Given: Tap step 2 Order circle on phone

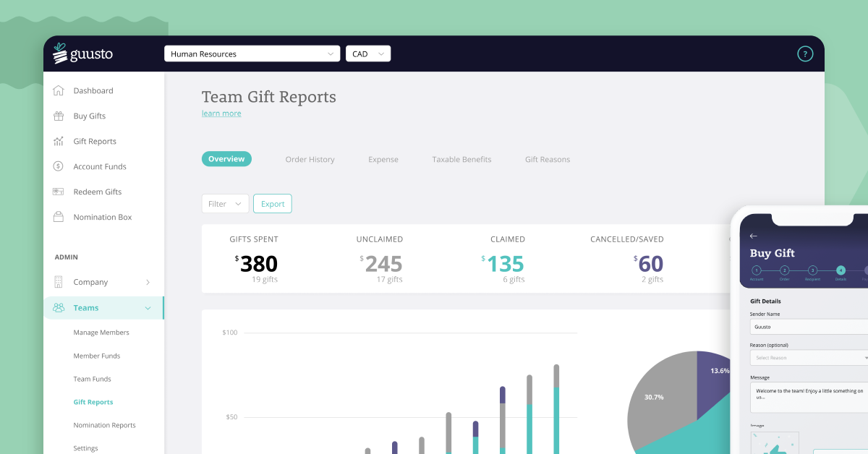Looking at the screenshot, I should tap(784, 270).
